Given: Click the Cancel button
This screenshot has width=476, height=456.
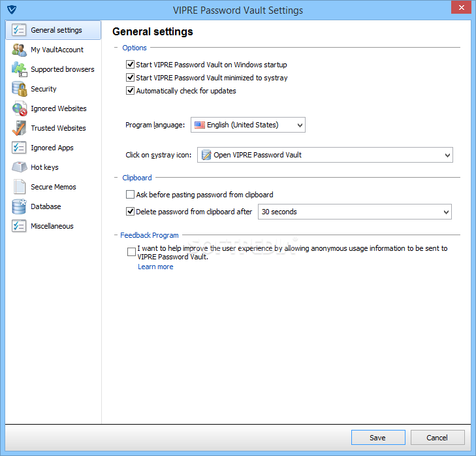Looking at the screenshot, I should tap(437, 438).
